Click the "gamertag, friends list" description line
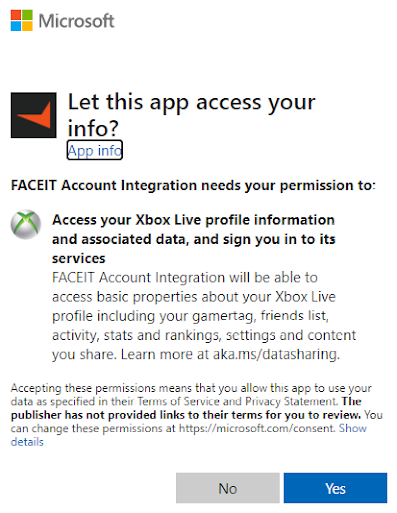Viewport: 397px width, 513px height. 190,316
